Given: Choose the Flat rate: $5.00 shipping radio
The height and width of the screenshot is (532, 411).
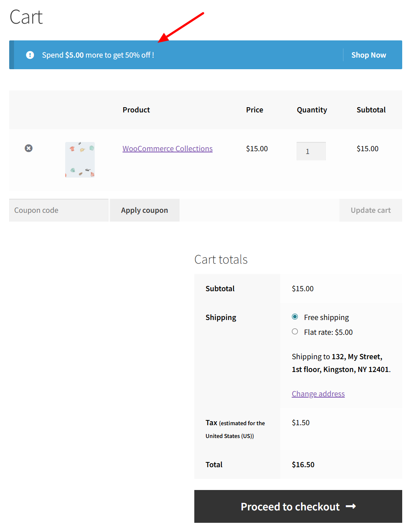Looking at the screenshot, I should [295, 332].
